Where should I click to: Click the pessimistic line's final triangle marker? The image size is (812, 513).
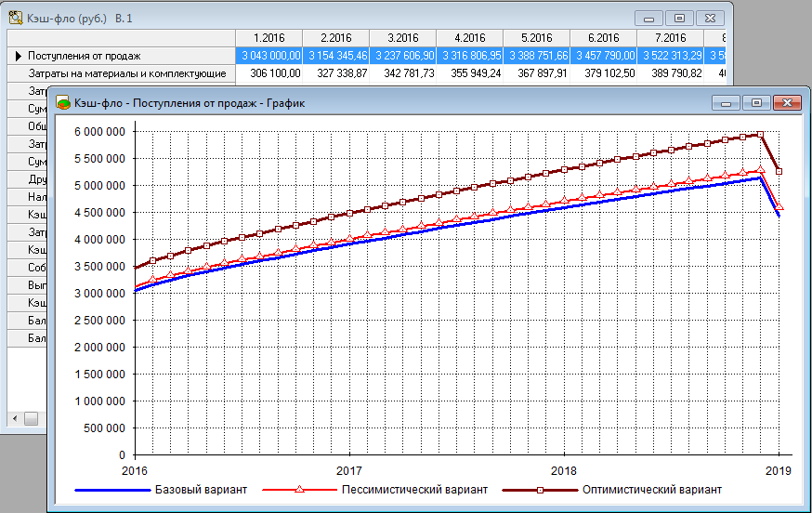[x=779, y=206]
